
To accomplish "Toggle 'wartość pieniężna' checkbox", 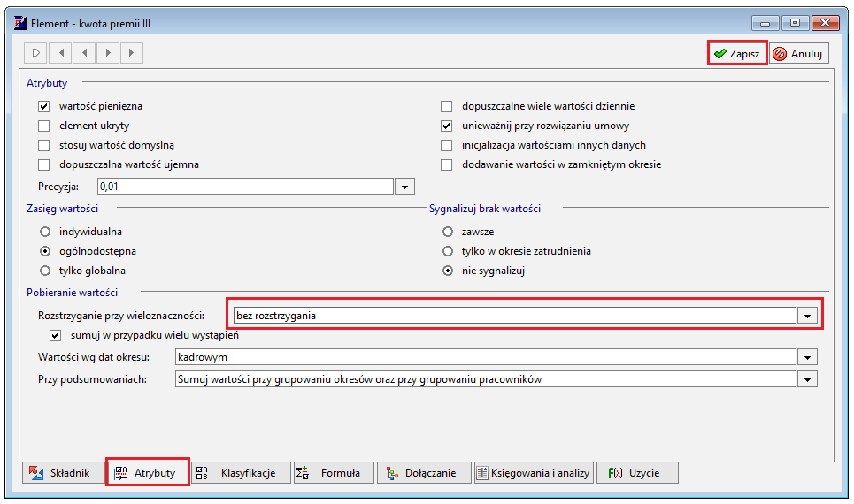I will (44, 106).
